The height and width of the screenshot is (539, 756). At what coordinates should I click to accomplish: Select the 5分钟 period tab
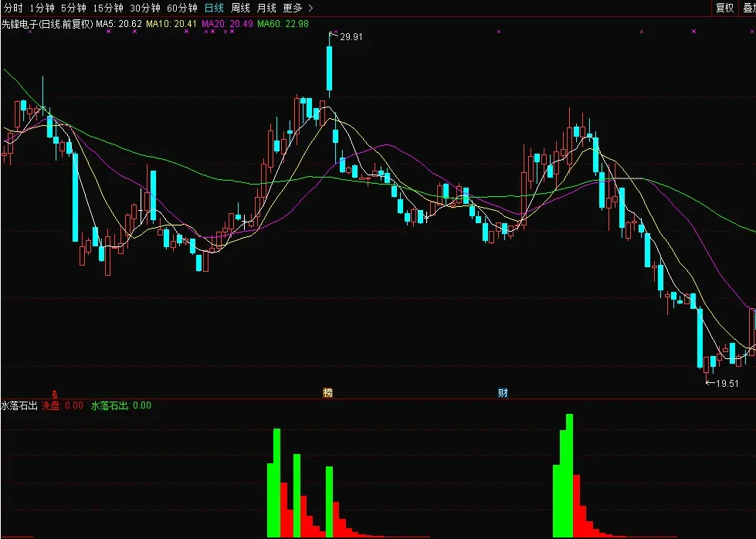[x=73, y=8]
